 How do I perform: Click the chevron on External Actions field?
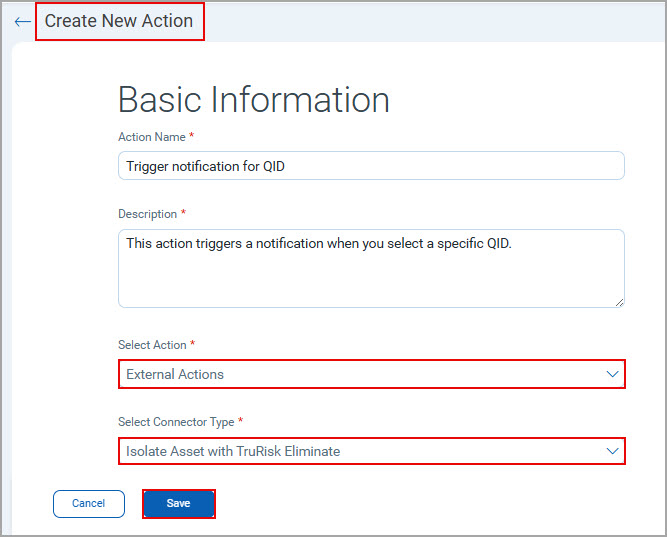[x=612, y=374]
